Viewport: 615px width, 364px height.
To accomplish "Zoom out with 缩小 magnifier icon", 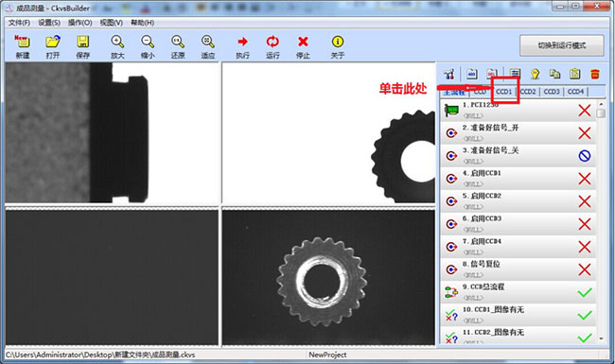I will tap(148, 46).
